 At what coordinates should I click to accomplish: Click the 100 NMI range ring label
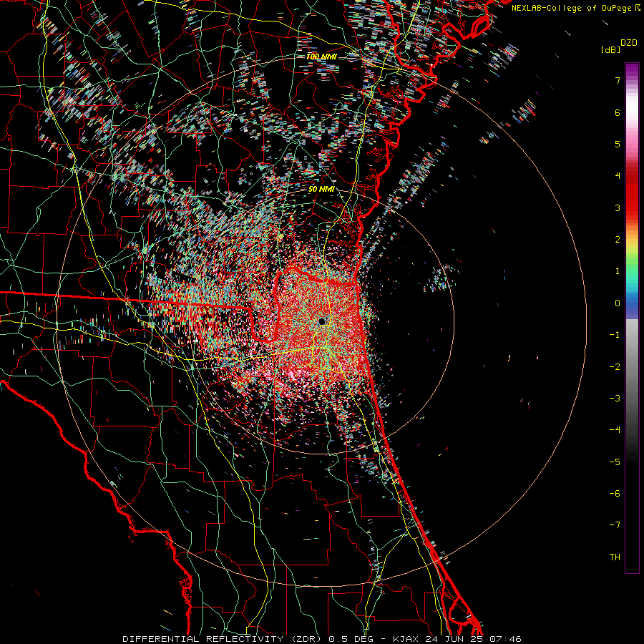(x=321, y=57)
